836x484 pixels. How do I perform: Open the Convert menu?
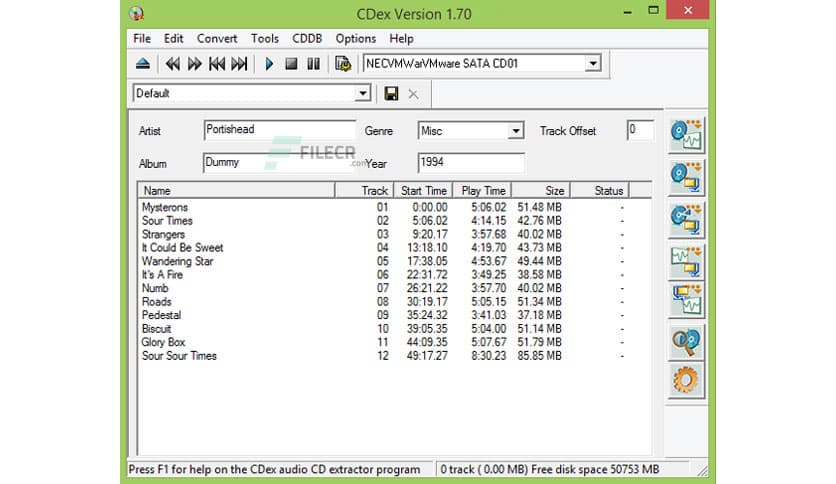tap(217, 38)
